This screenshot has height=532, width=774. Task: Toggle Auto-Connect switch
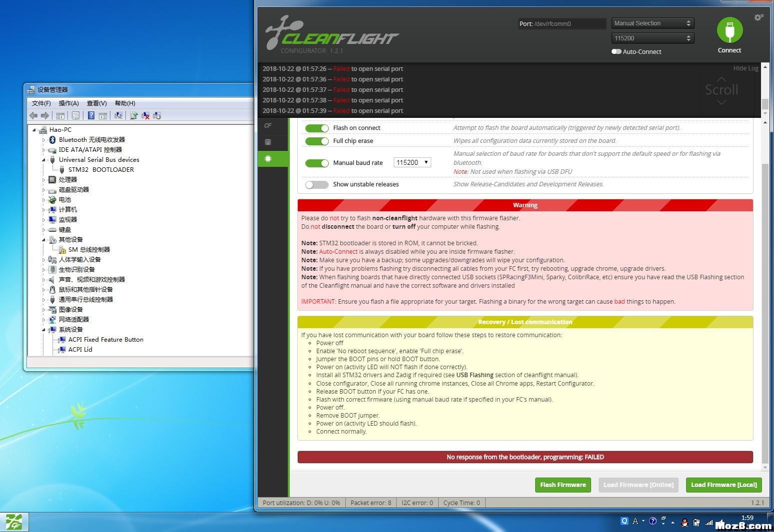pyautogui.click(x=617, y=51)
